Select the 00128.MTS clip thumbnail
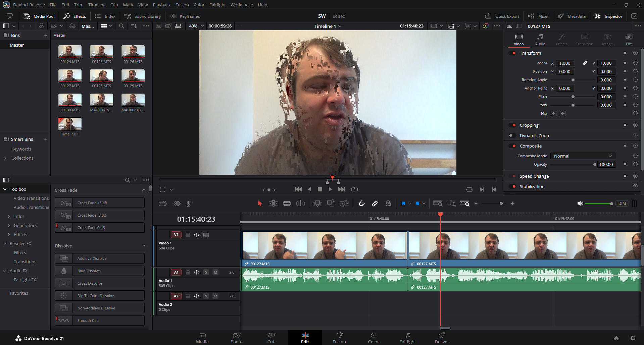Viewport: 644px width, 345px height. [101, 76]
